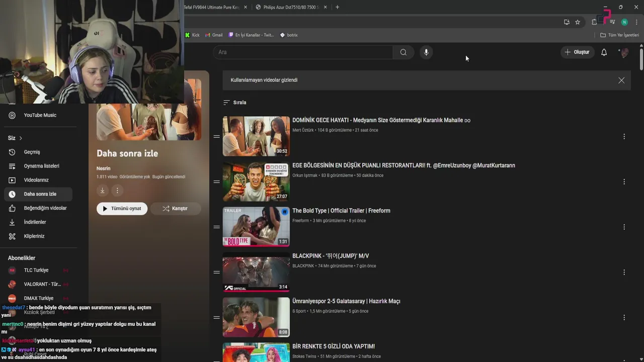Open the Sırala sort menu
644x362 pixels.
(235, 103)
